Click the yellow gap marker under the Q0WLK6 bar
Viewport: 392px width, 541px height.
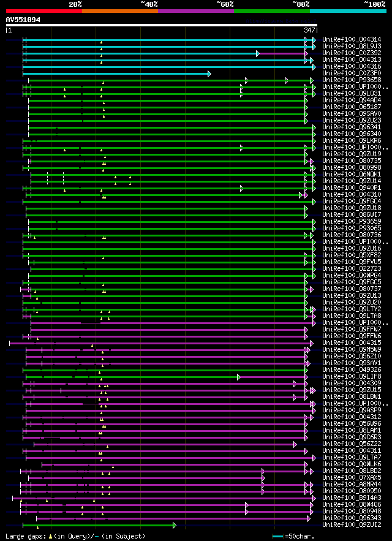click(113, 467)
